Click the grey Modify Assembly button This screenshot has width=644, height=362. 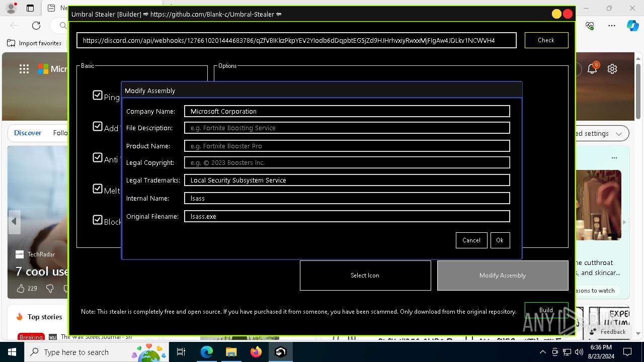click(503, 276)
